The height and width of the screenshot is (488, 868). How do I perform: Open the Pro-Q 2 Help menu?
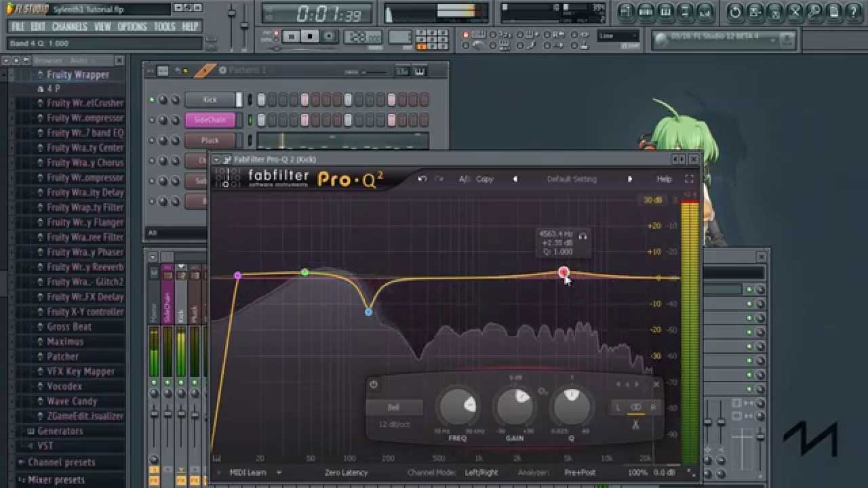point(664,179)
